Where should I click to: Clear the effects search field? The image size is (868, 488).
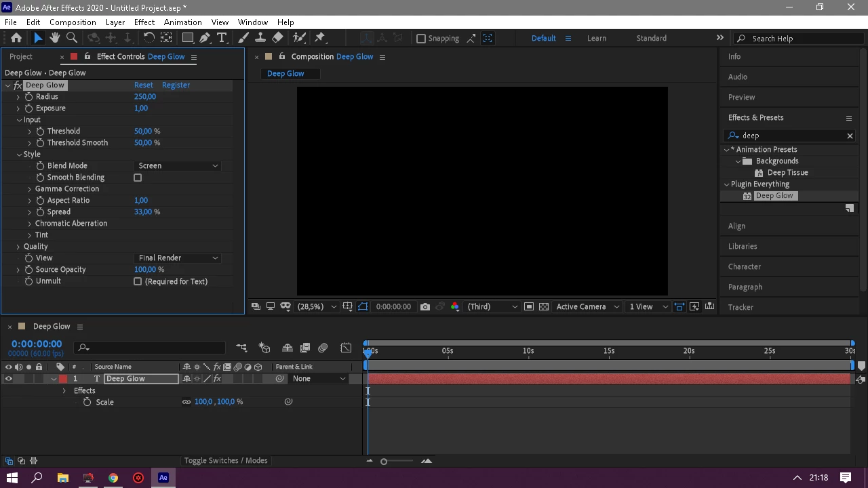click(850, 136)
